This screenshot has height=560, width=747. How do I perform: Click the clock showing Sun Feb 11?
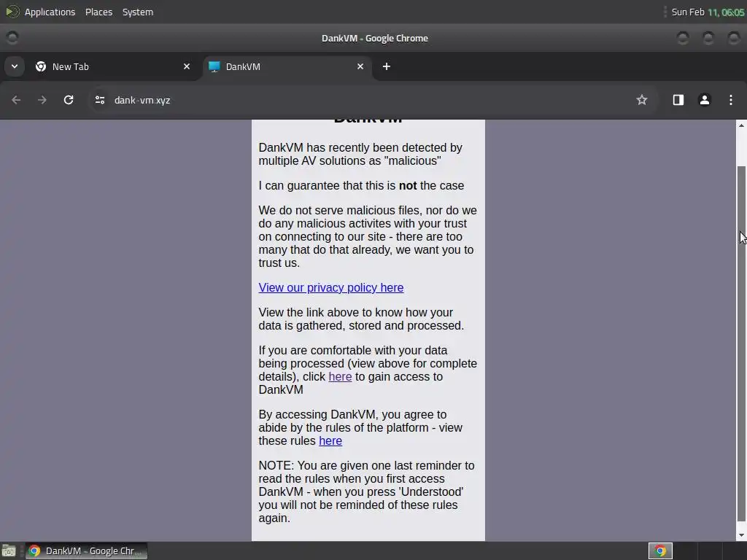pyautogui.click(x=708, y=12)
